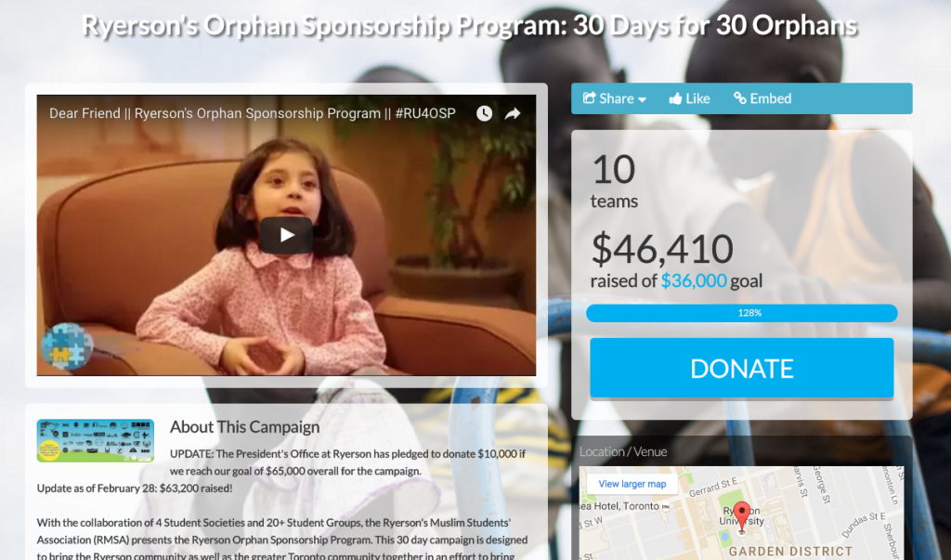Image resolution: width=951 pixels, height=560 pixels.
Task: Click the 128% progress bar
Action: coord(742,313)
